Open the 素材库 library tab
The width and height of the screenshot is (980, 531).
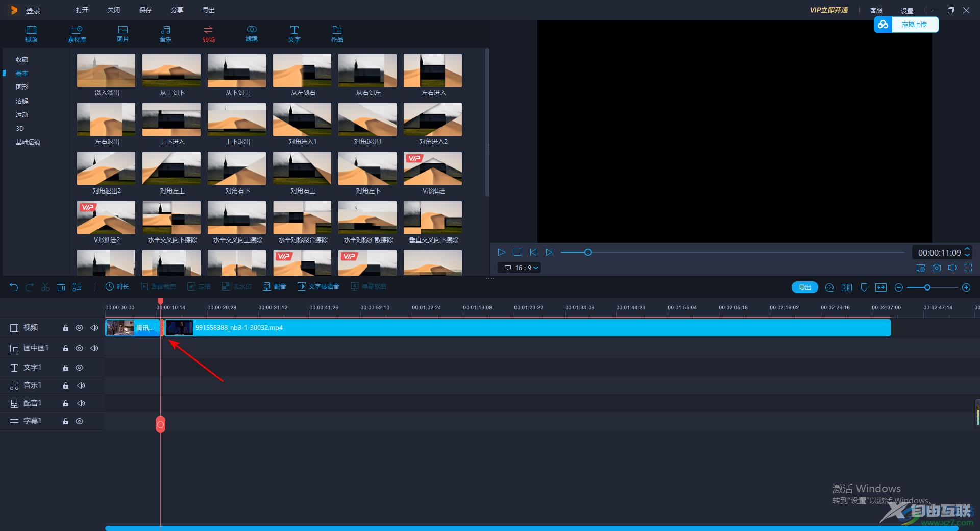click(x=77, y=34)
